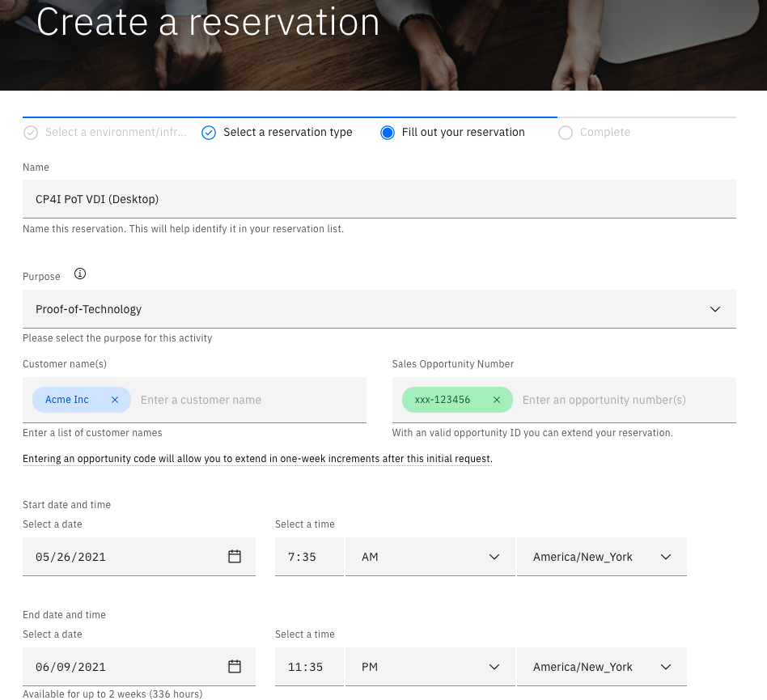Click the opportunity code extension note text
The width and height of the screenshot is (767, 700).
pyautogui.click(x=257, y=459)
